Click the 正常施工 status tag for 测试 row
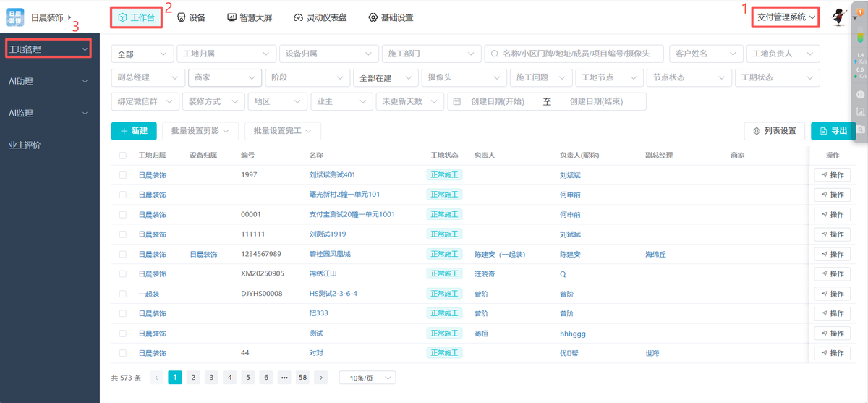 click(x=445, y=334)
